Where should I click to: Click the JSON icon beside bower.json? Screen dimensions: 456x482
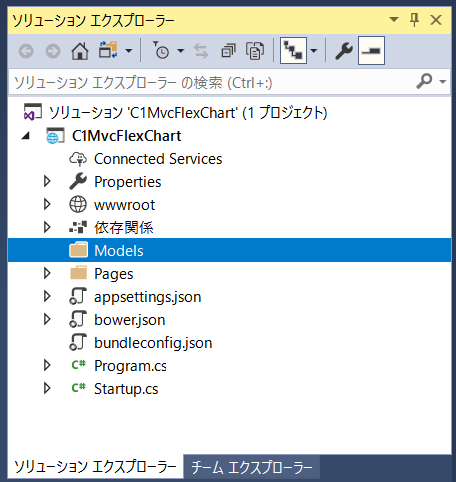[x=78, y=319]
